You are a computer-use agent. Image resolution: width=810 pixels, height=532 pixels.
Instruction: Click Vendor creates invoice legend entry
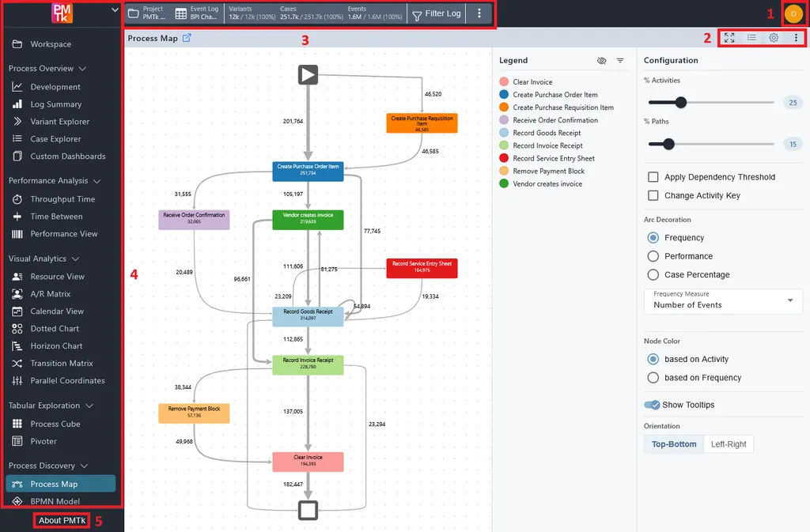[541, 183]
